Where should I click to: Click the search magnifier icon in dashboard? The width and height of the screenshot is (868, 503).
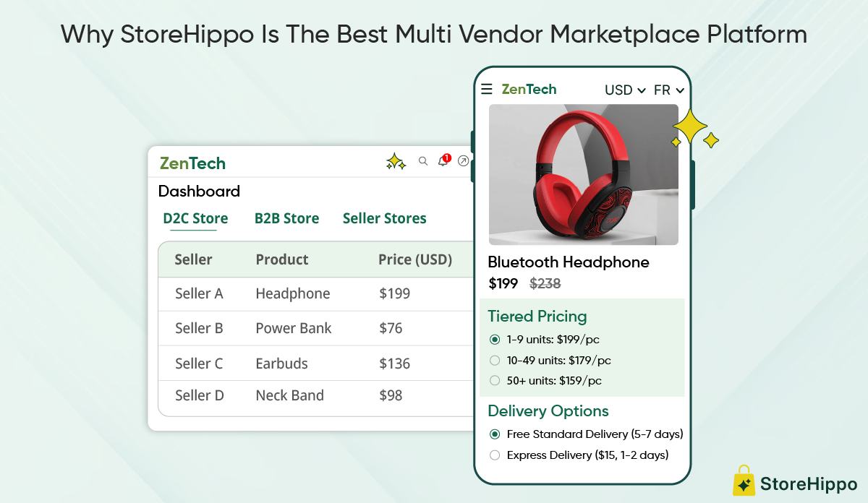[x=423, y=161]
